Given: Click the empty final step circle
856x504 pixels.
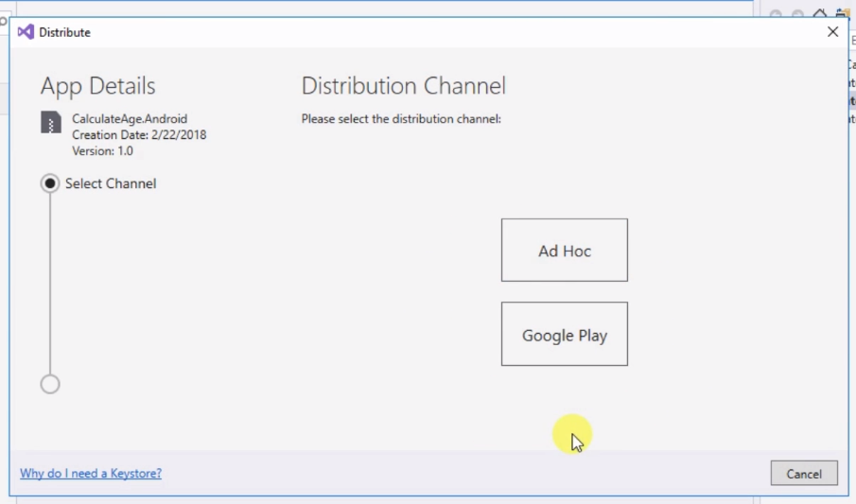Looking at the screenshot, I should coord(50,385).
